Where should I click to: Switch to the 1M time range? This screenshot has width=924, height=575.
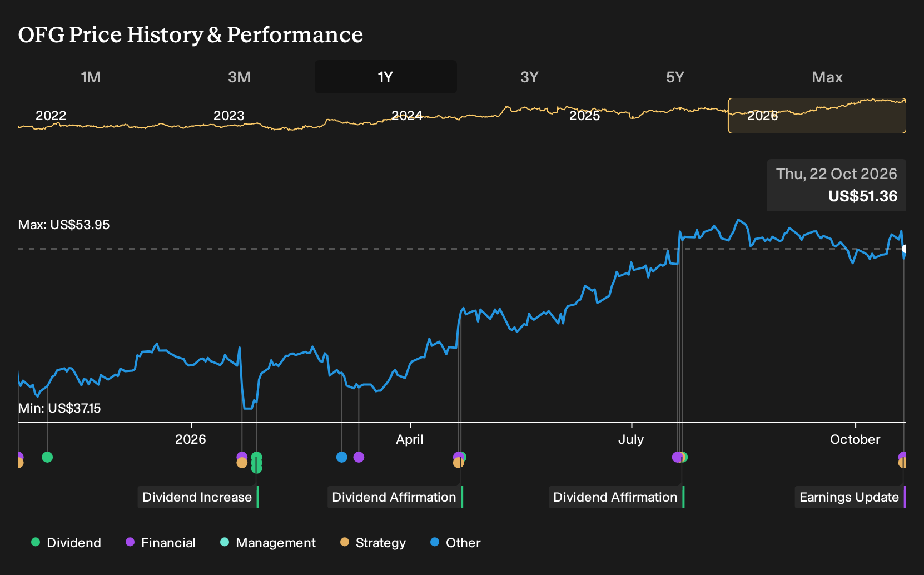coord(91,77)
